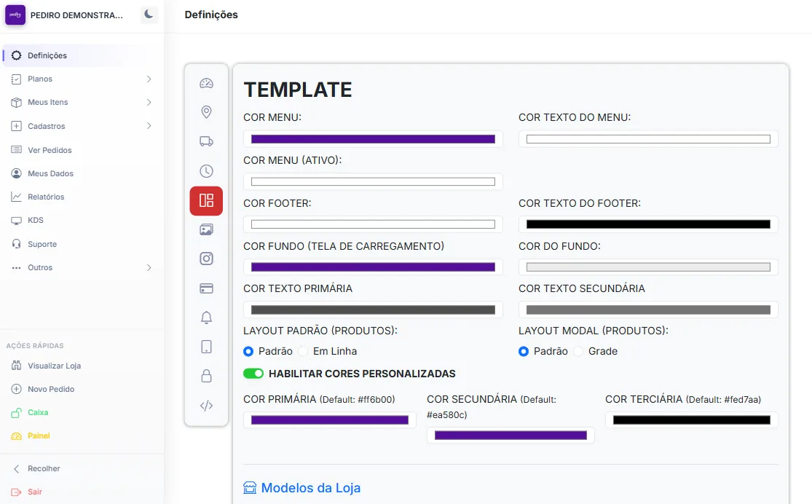
Task: Open the opening hours clock tab
Action: [x=206, y=171]
